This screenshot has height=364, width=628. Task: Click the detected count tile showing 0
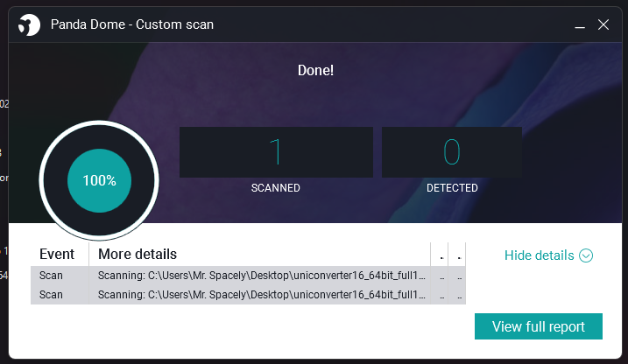click(452, 152)
